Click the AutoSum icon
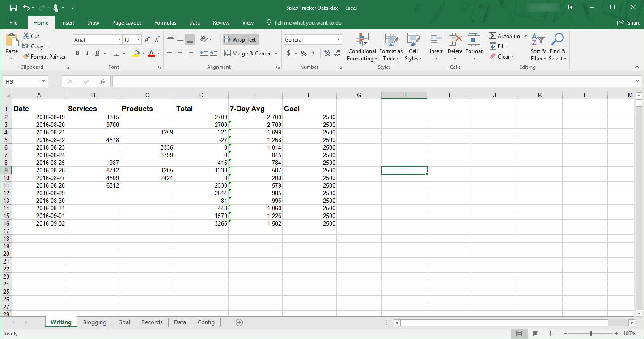 pos(493,36)
